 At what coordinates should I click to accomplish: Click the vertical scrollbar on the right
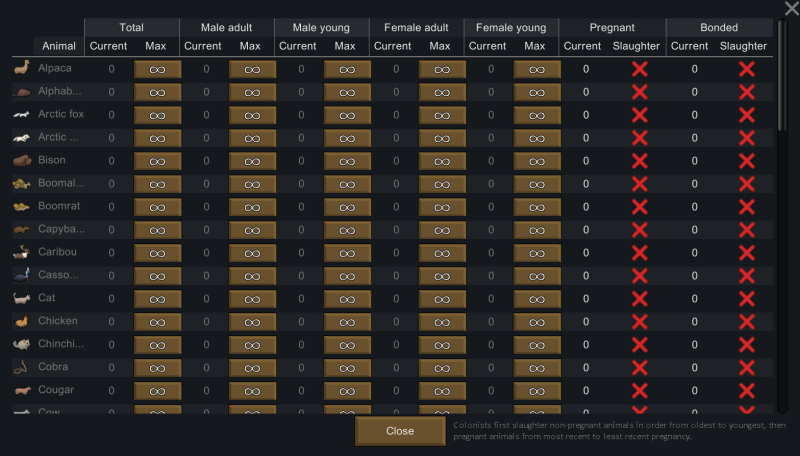(782, 90)
